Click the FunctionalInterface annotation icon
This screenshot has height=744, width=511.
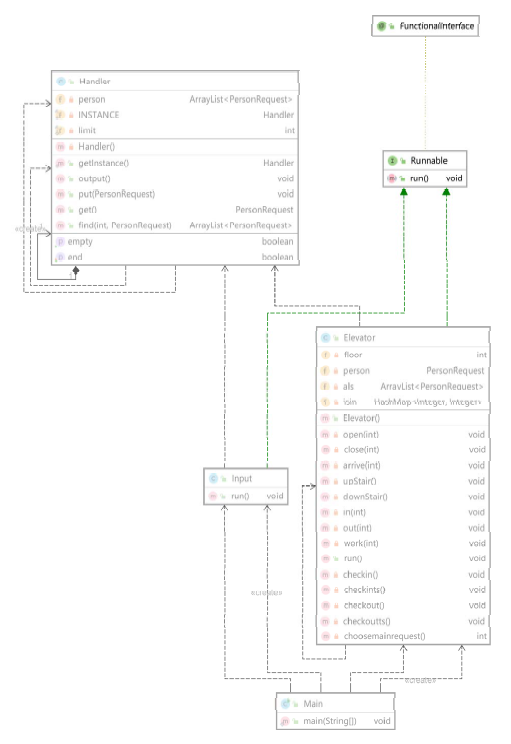pos(381,26)
